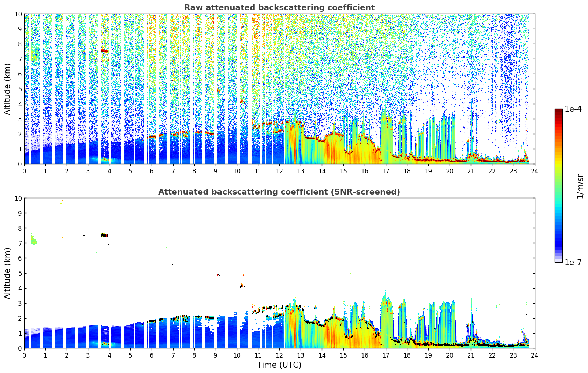The width and height of the screenshot is (588, 373).
Task: Click the 1e-7 label on the colorbar
Action: tap(573, 262)
